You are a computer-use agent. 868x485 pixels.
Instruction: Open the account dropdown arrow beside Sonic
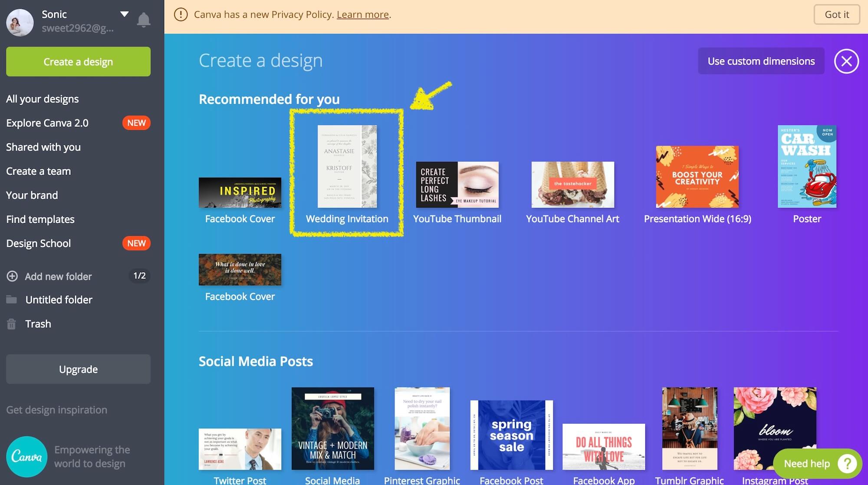point(125,14)
